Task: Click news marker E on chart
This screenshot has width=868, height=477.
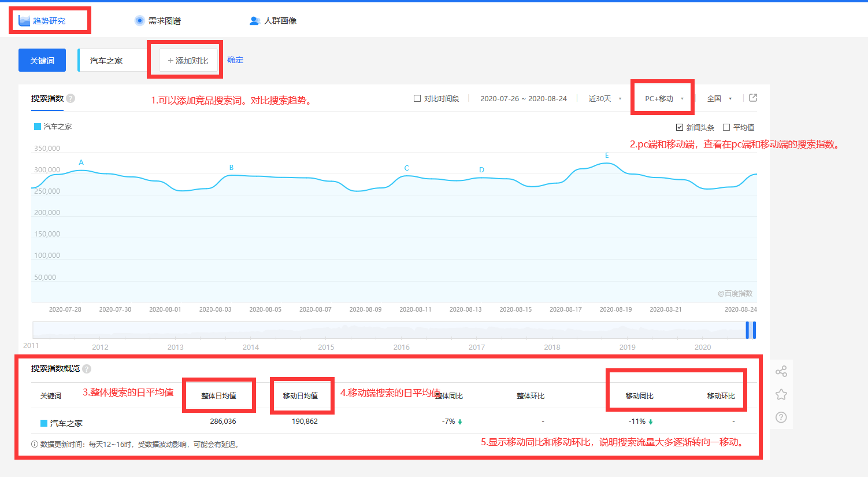Action: pos(607,156)
